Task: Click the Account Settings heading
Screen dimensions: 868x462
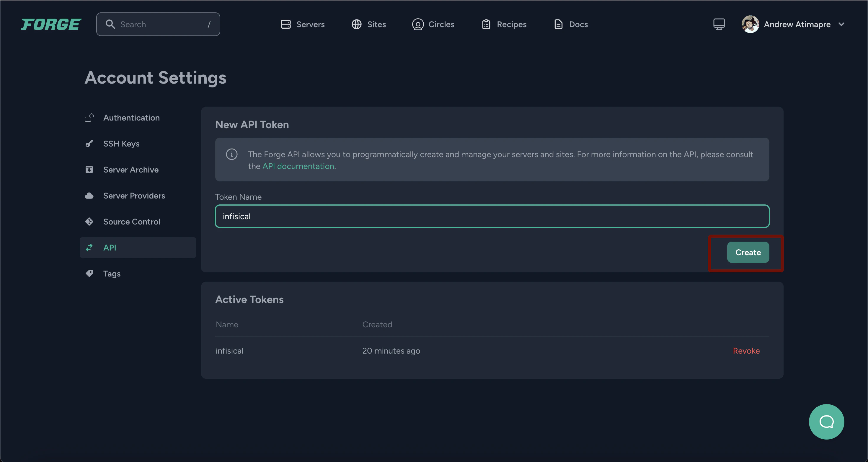Action: [x=155, y=78]
